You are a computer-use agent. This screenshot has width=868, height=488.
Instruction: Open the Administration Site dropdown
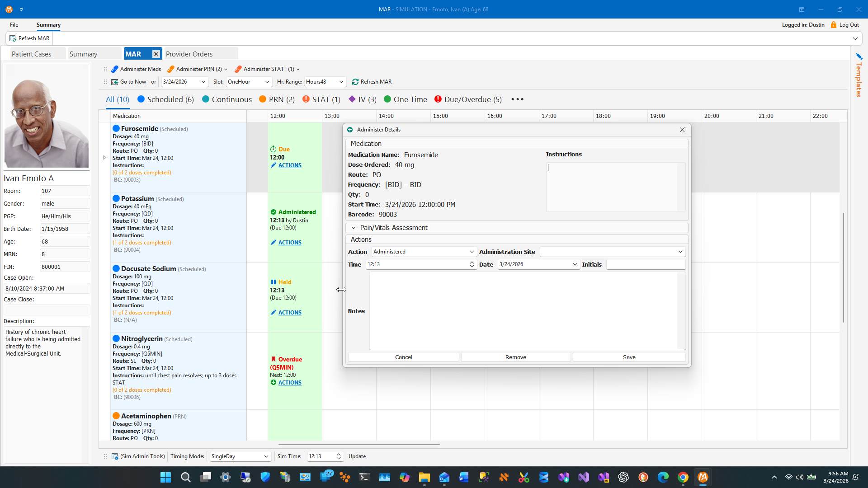coord(613,252)
